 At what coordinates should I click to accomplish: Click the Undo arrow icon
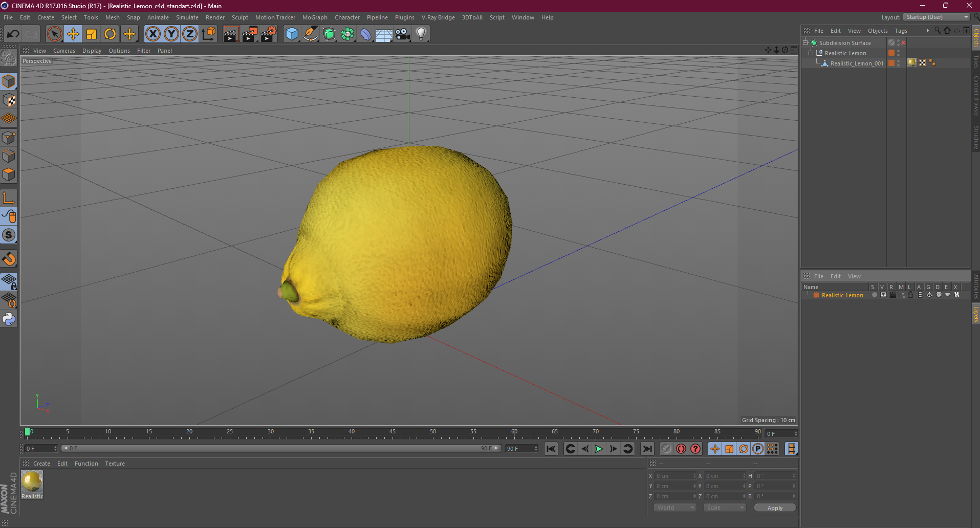click(13, 34)
